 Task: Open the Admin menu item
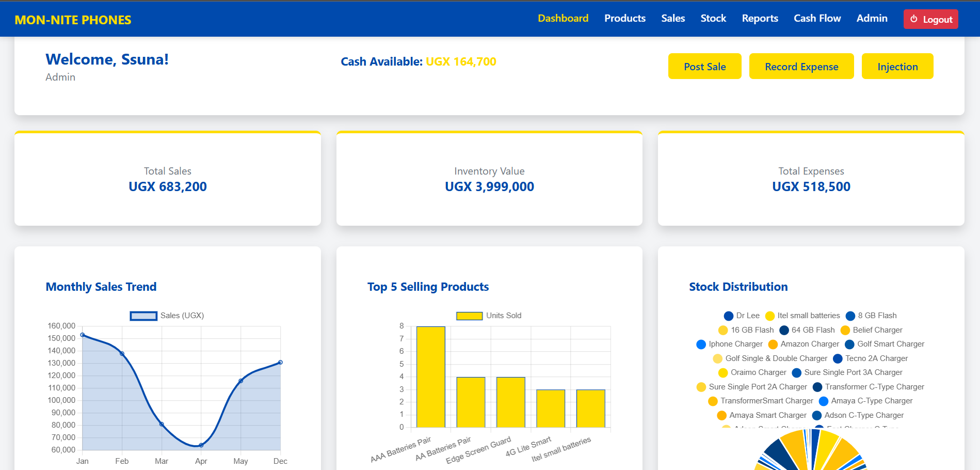coord(872,18)
